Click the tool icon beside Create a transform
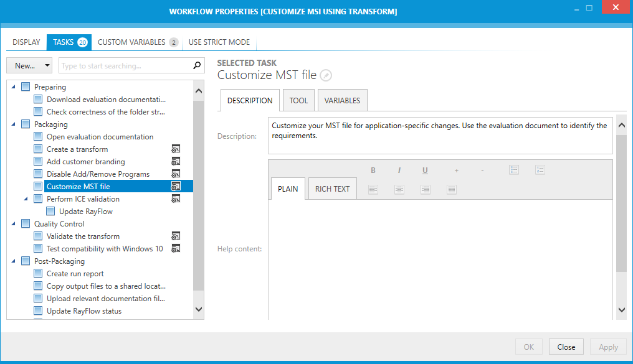 click(176, 149)
